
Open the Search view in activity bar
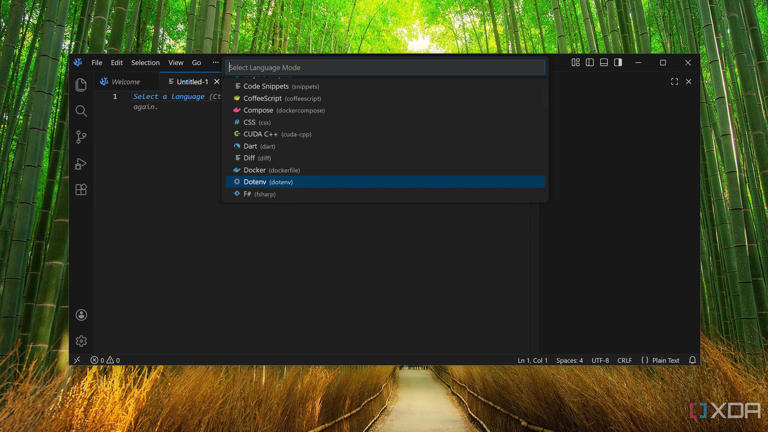click(x=81, y=111)
